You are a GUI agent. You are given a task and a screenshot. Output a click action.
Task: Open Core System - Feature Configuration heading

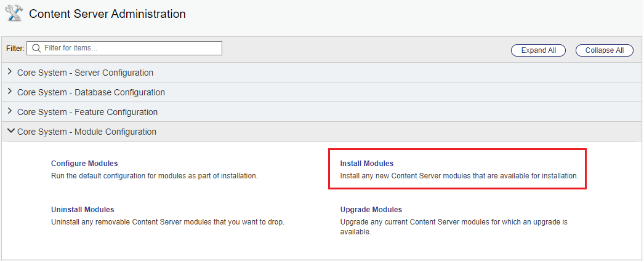[x=87, y=112]
